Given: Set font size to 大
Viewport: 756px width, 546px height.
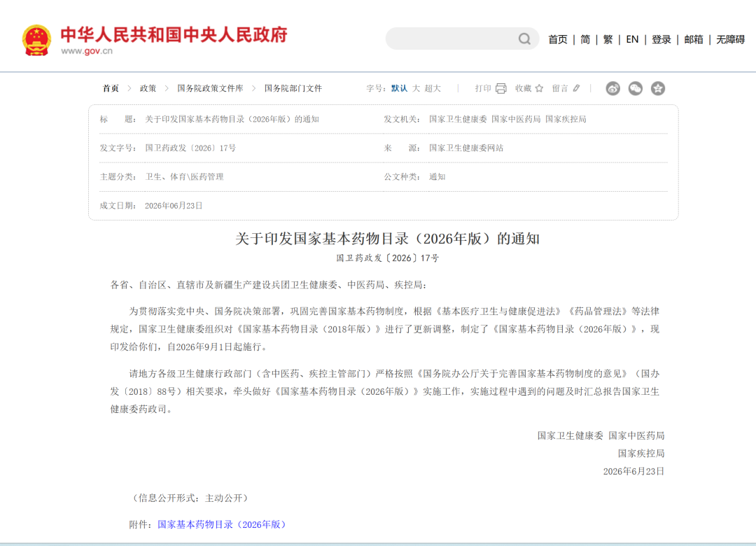Looking at the screenshot, I should (416, 88).
